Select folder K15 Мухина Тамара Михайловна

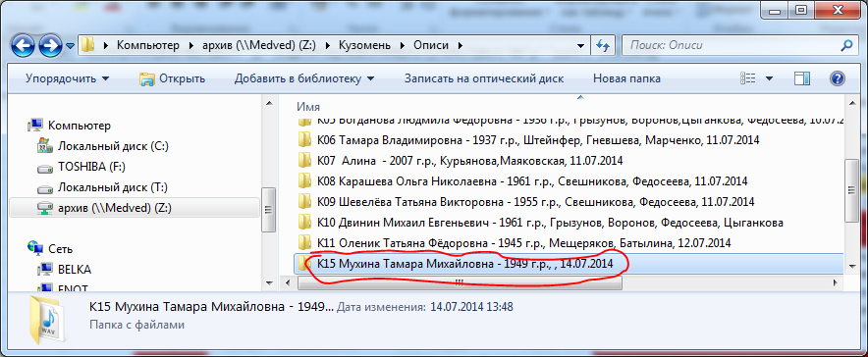(568, 264)
